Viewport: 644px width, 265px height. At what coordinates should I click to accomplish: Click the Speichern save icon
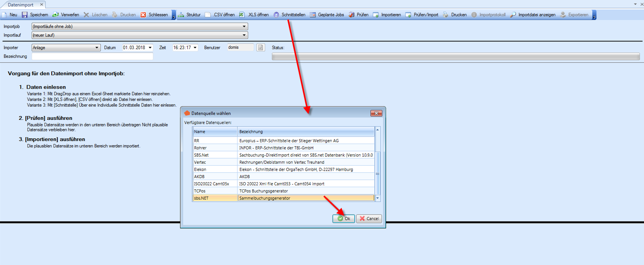(x=25, y=15)
